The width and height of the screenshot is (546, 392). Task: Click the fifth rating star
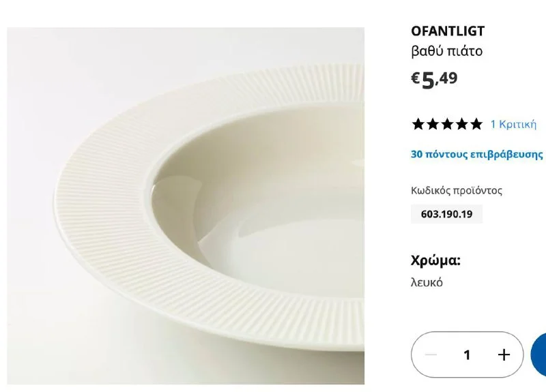pos(476,124)
